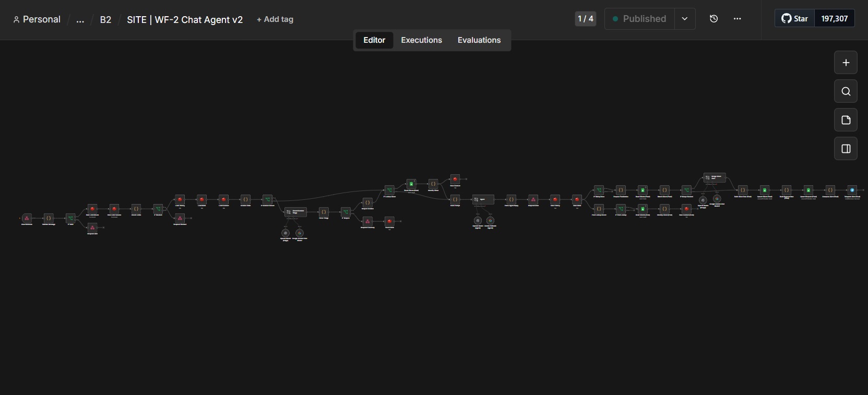Open the Personal project breadcrumb

[x=37, y=19]
